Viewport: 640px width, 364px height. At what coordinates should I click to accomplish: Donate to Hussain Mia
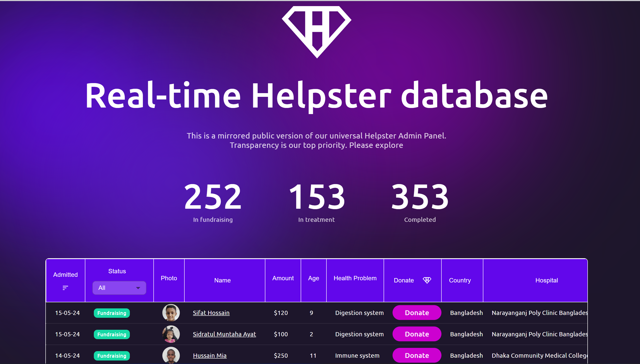417,355
